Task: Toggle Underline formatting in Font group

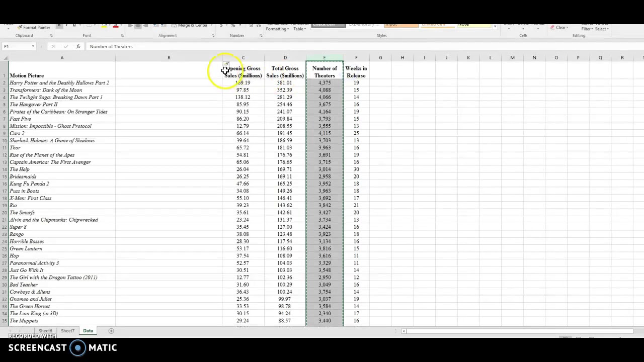Action: click(74, 26)
